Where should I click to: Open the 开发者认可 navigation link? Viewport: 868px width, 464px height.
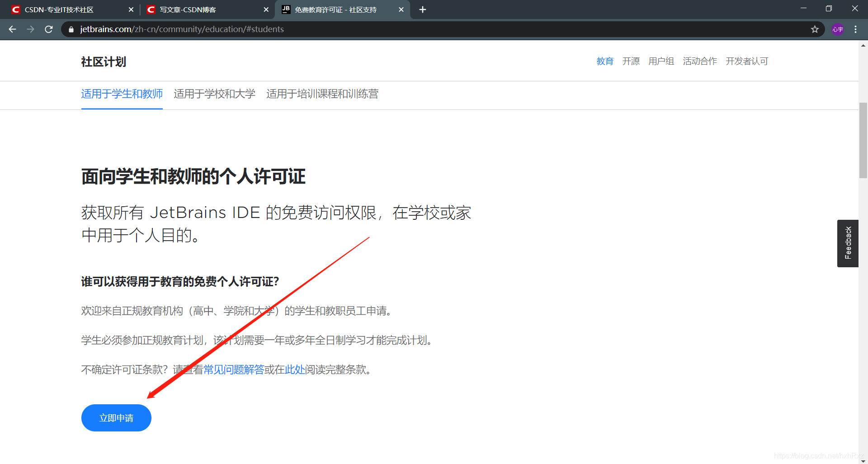[x=747, y=61]
